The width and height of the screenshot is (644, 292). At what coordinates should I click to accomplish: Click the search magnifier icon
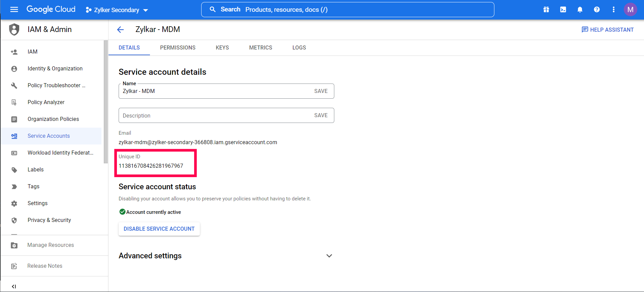213,9
